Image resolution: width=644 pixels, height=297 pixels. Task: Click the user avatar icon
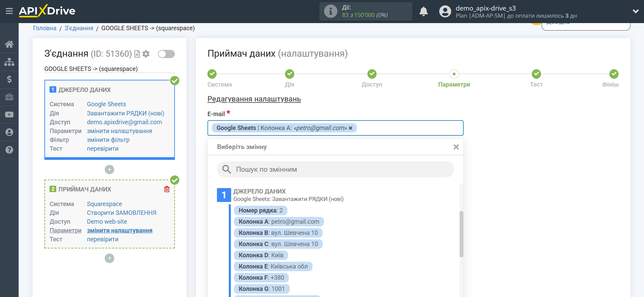pos(445,12)
